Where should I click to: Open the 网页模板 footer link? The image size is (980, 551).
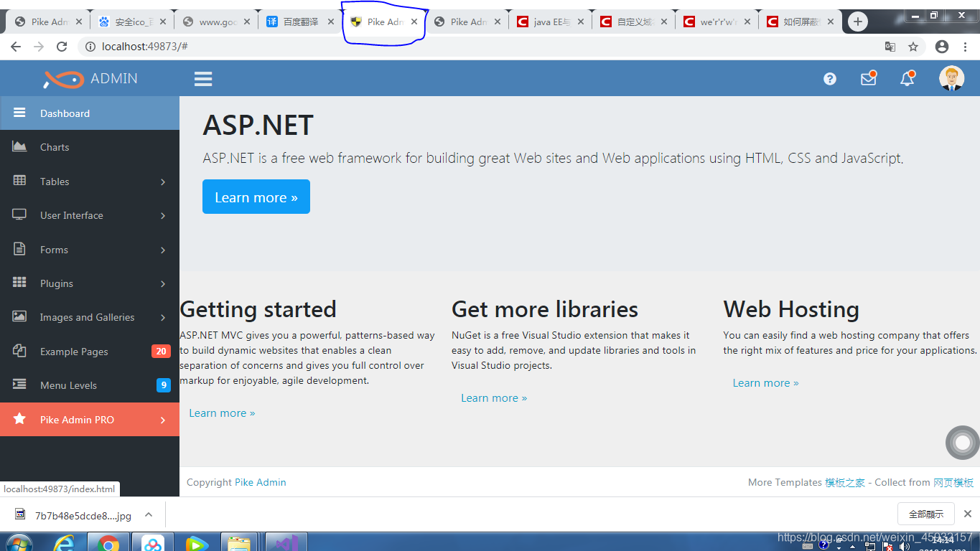pyautogui.click(x=953, y=482)
